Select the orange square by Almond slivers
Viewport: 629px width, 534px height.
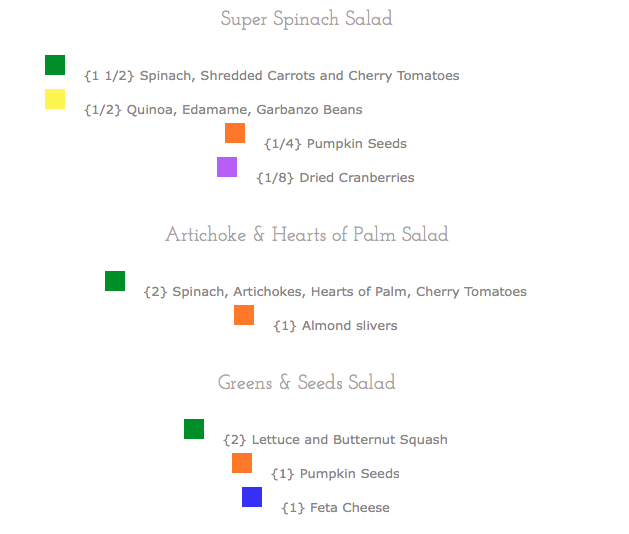[244, 315]
